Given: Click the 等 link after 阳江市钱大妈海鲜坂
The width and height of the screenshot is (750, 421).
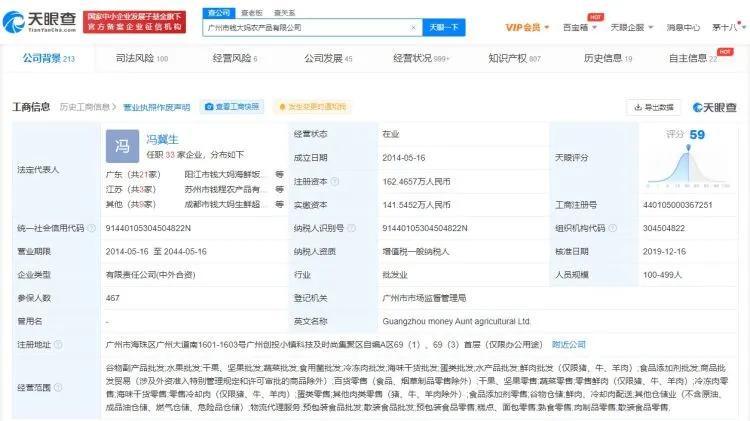Looking at the screenshot, I should [x=280, y=175].
